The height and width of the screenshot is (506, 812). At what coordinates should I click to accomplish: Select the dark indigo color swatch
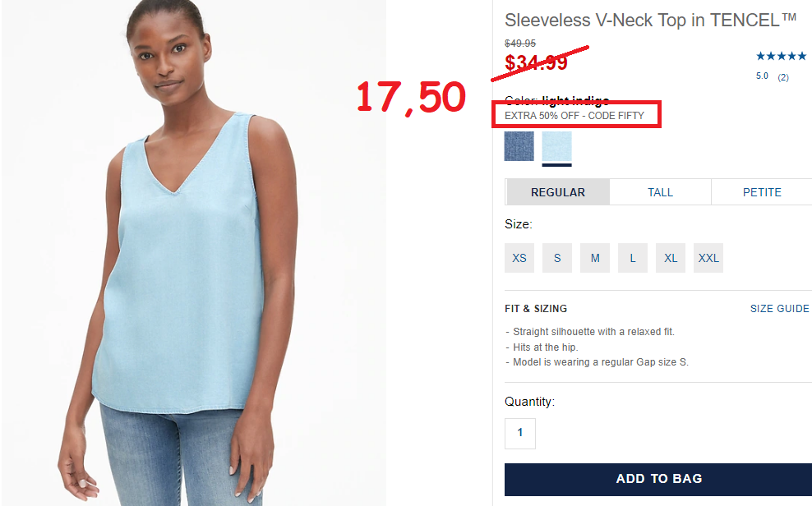pyautogui.click(x=519, y=146)
